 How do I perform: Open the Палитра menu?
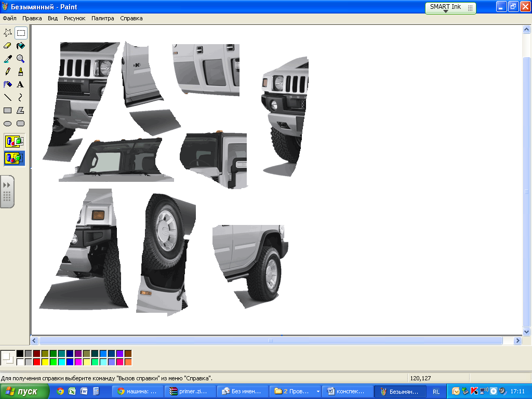102,18
